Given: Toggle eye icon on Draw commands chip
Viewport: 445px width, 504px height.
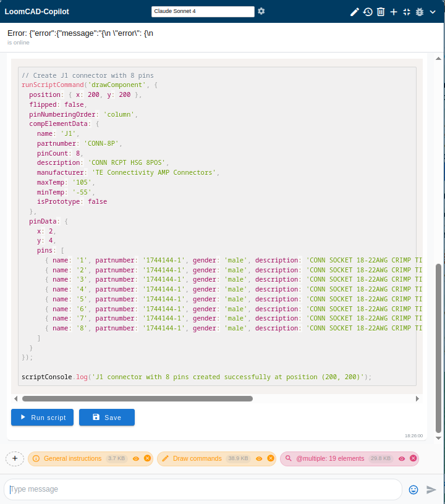Looking at the screenshot, I should (259, 458).
